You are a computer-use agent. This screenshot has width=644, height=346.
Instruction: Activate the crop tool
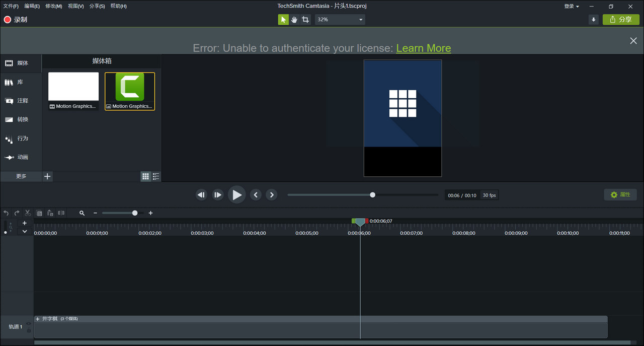tap(305, 20)
